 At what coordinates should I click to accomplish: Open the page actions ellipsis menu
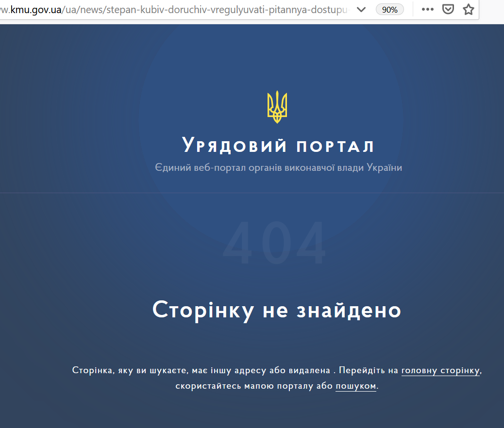pyautogui.click(x=428, y=10)
